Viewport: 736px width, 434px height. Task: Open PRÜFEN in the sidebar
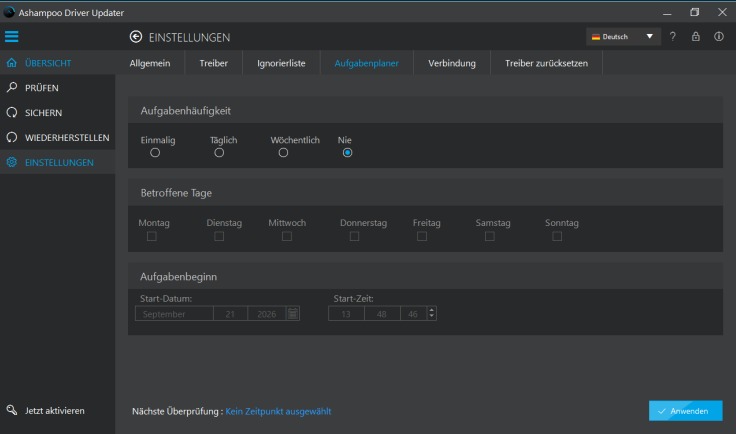(x=57, y=88)
